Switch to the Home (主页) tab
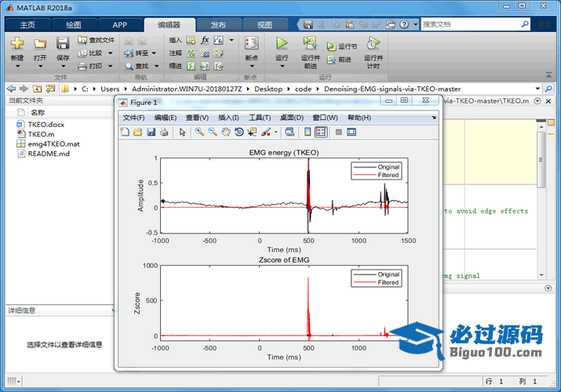 click(x=27, y=25)
